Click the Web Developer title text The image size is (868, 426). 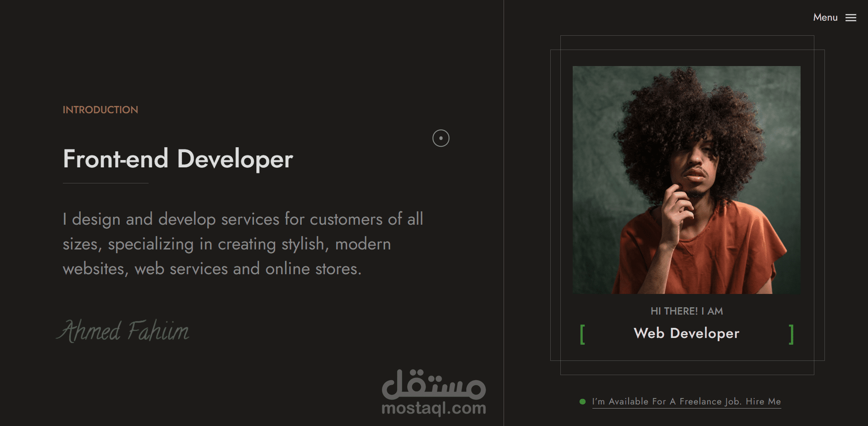pos(686,333)
